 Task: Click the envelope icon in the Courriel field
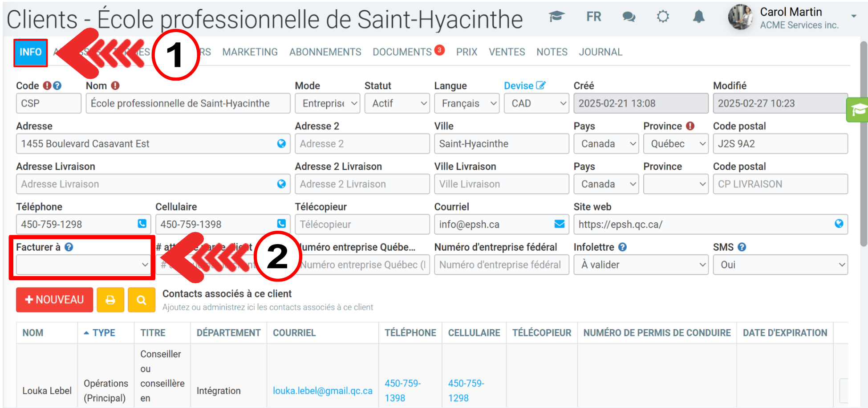point(559,224)
